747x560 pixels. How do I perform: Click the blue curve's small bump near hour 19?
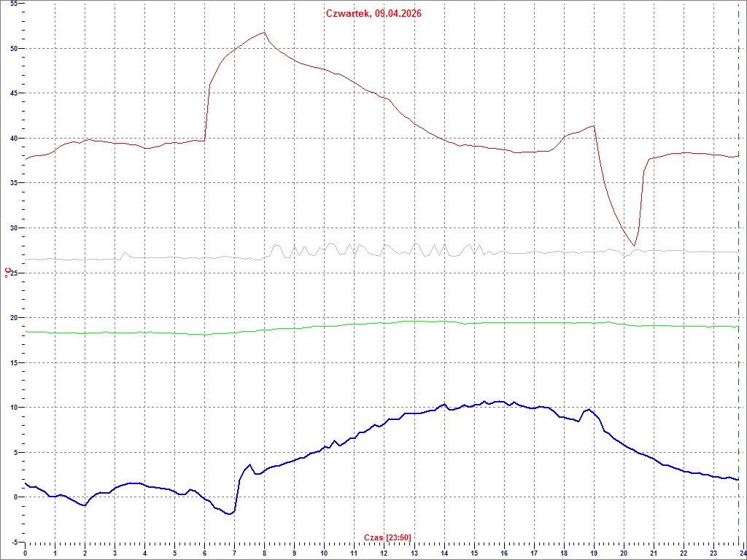coord(588,410)
